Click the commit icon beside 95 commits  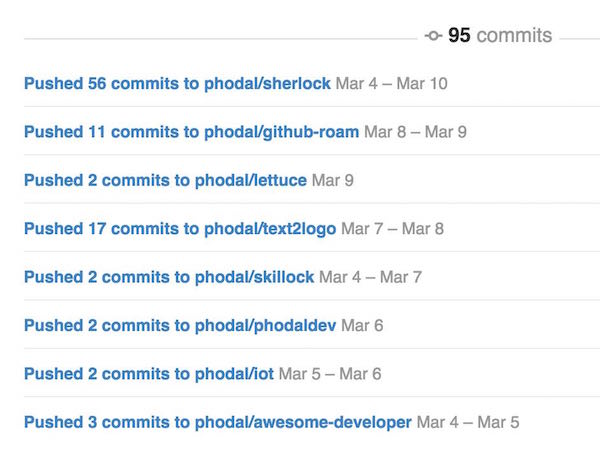coord(433,36)
